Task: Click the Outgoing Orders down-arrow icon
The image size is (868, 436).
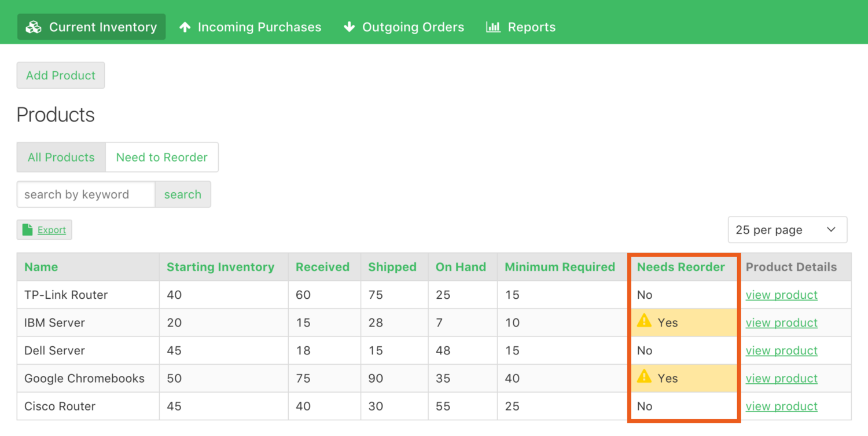Action: tap(350, 27)
